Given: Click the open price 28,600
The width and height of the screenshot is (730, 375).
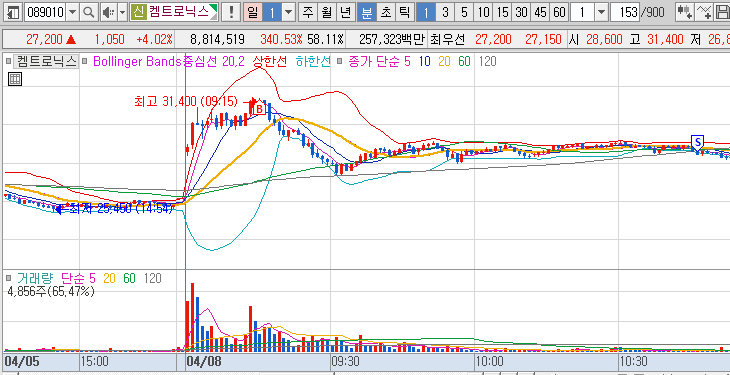Looking at the screenshot, I should [x=605, y=40].
